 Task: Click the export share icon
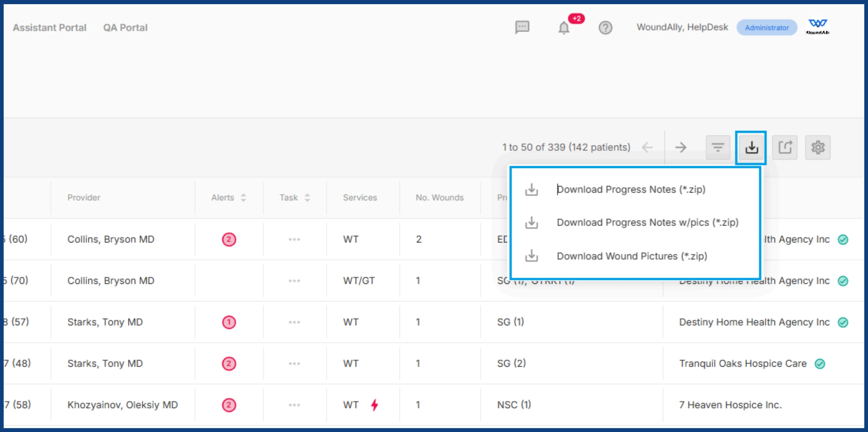click(784, 147)
